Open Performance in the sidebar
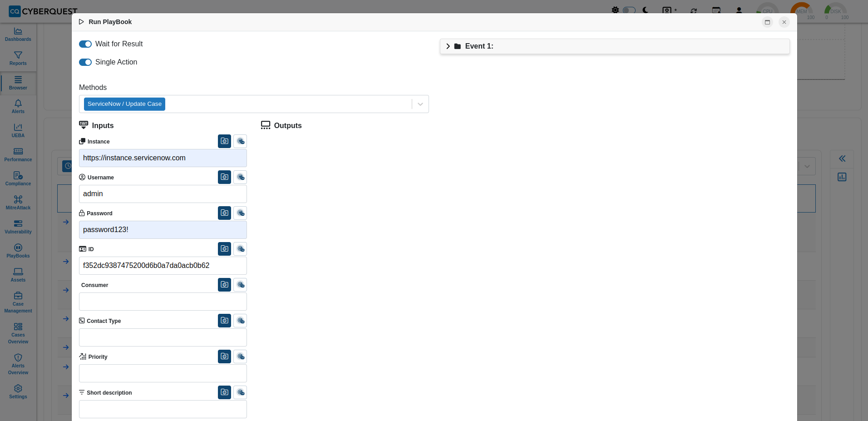 18,155
